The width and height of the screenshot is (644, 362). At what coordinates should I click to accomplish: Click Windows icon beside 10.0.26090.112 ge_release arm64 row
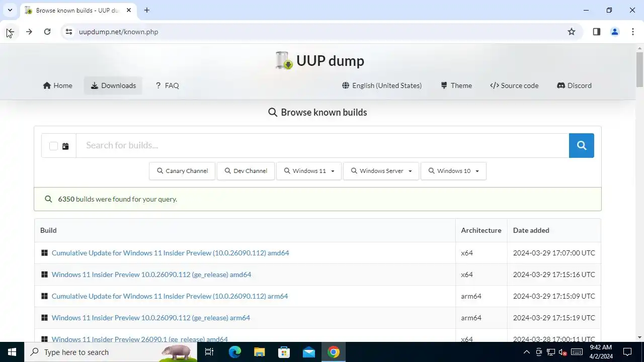click(x=44, y=318)
